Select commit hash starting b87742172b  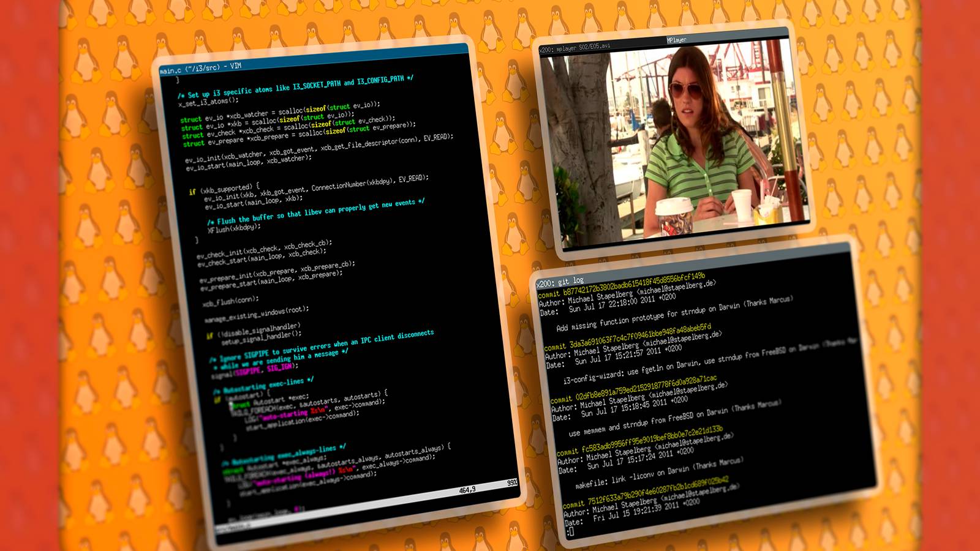(x=635, y=283)
